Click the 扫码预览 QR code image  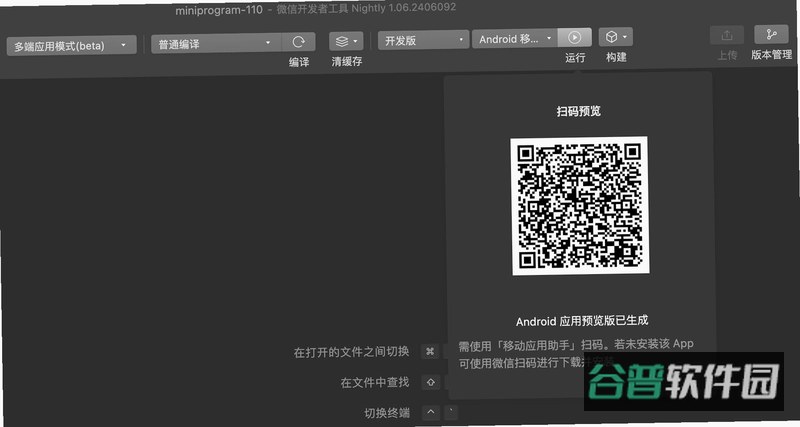[580, 206]
